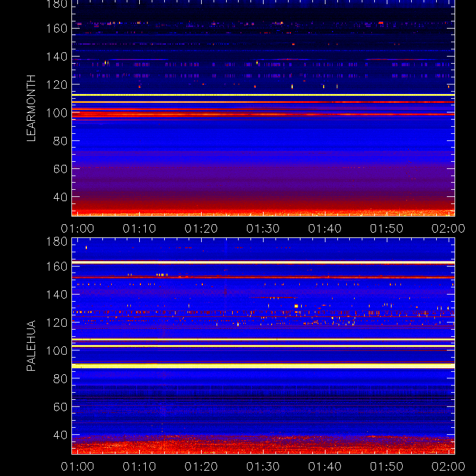Pick the 60 tick label on Palehua plot
The height and width of the screenshot is (476, 476).
click(x=60, y=407)
